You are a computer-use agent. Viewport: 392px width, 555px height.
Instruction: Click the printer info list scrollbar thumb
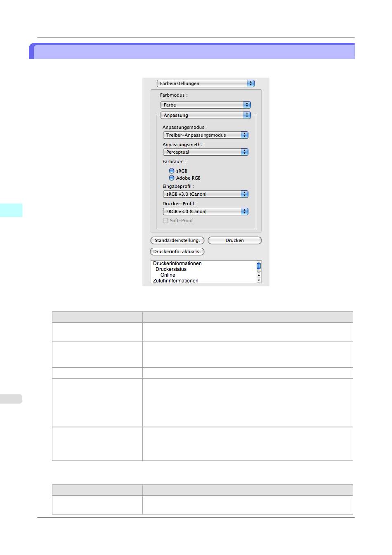(259, 266)
